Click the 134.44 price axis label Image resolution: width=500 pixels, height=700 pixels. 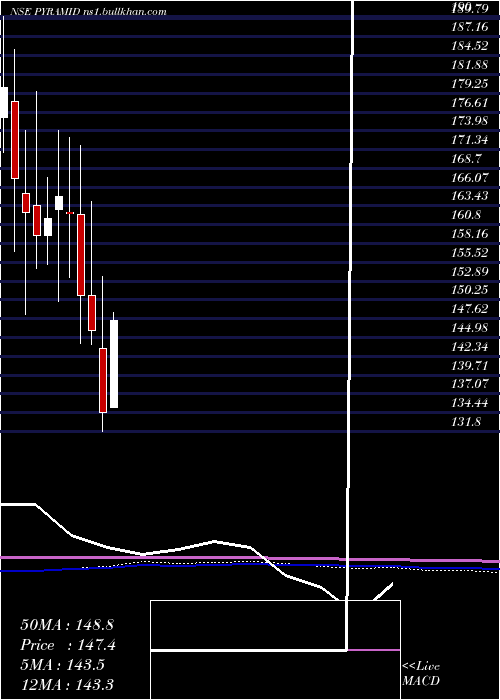click(470, 403)
